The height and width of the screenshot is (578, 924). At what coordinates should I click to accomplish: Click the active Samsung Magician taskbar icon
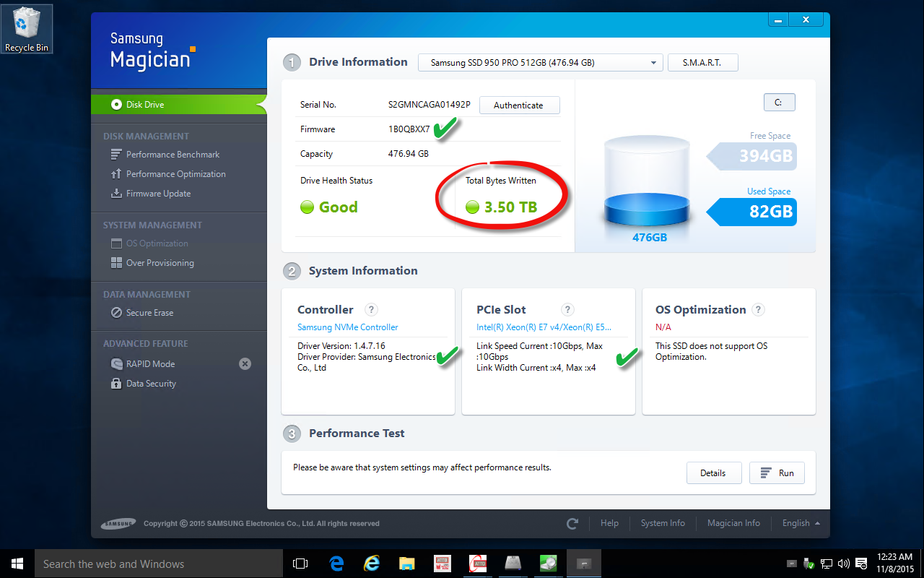coord(584,564)
